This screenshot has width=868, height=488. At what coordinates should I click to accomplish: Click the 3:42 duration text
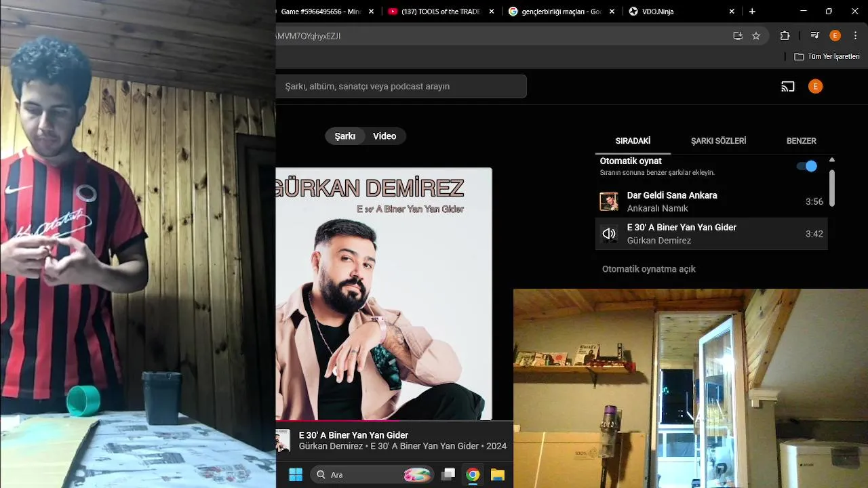coord(814,234)
